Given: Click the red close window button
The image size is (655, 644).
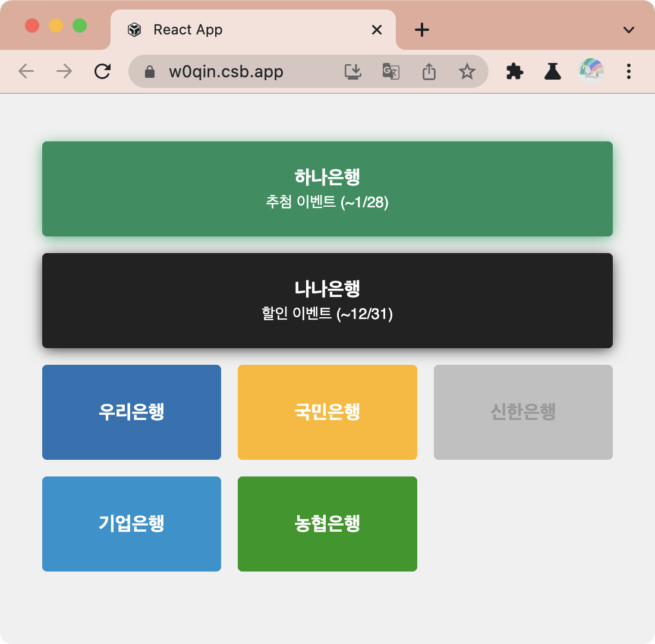Looking at the screenshot, I should [x=32, y=26].
